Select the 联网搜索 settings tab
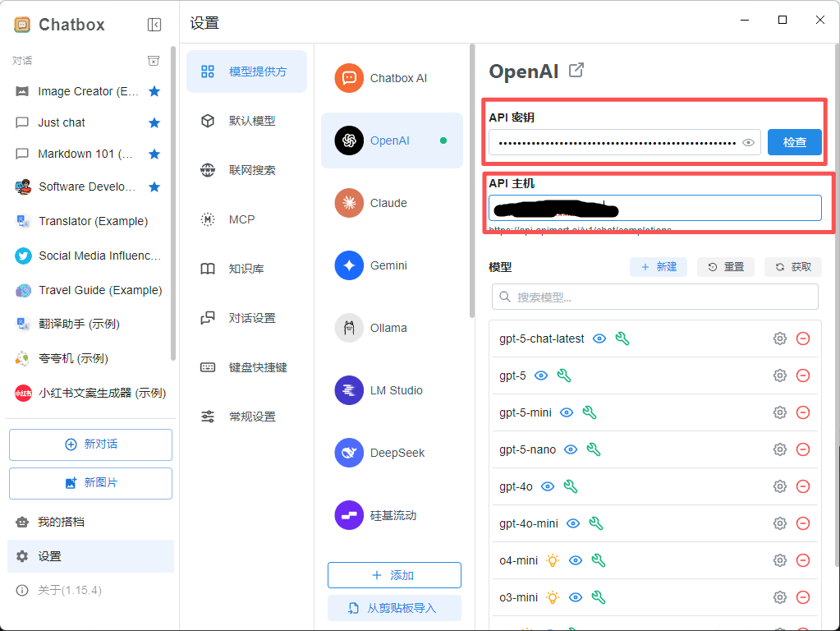This screenshot has width=840, height=631. coord(246,170)
